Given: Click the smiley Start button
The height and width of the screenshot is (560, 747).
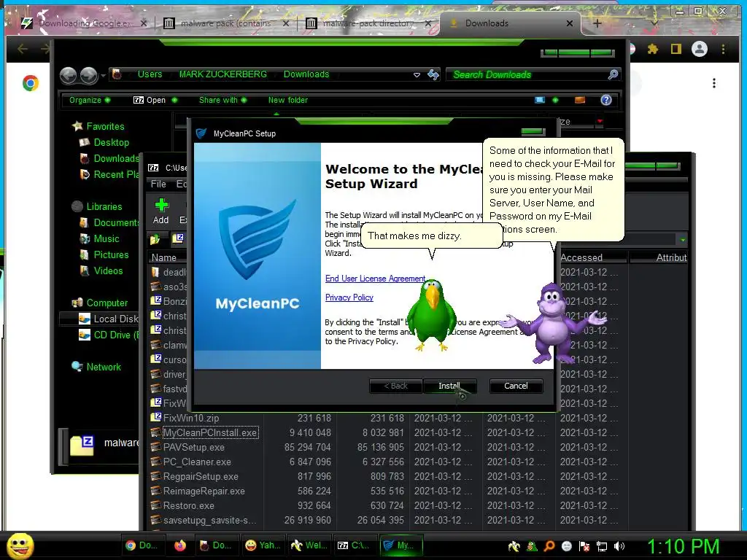Looking at the screenshot, I should click(x=19, y=545).
